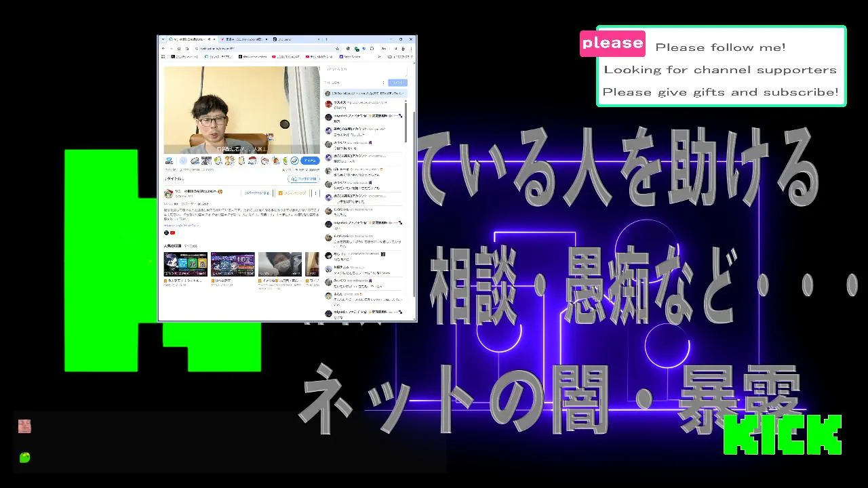The height and width of the screenshot is (488, 868).
Task: Open the streamer's profile avatar
Action: pos(168,194)
